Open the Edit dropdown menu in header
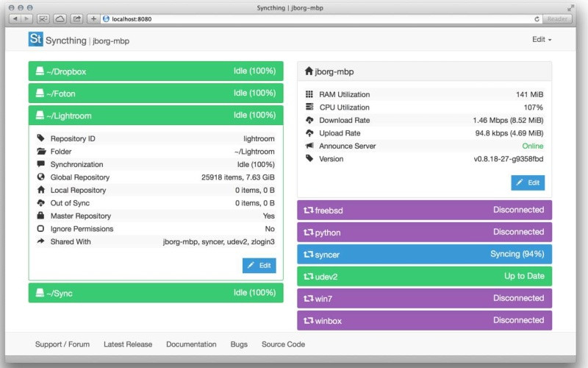This screenshot has height=368, width=588. point(542,40)
